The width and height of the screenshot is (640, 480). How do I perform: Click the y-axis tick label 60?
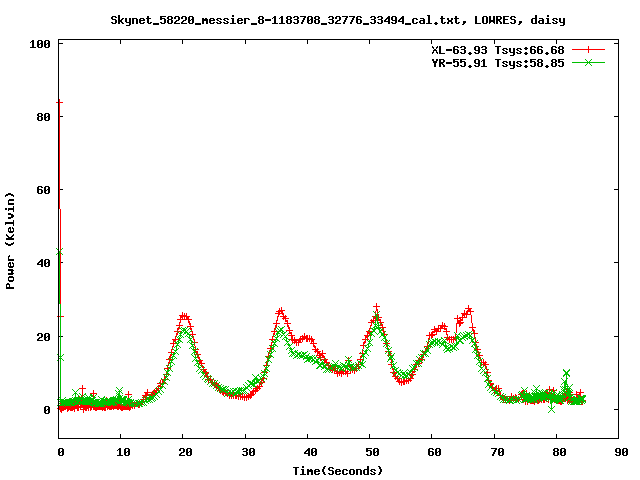[44, 190]
